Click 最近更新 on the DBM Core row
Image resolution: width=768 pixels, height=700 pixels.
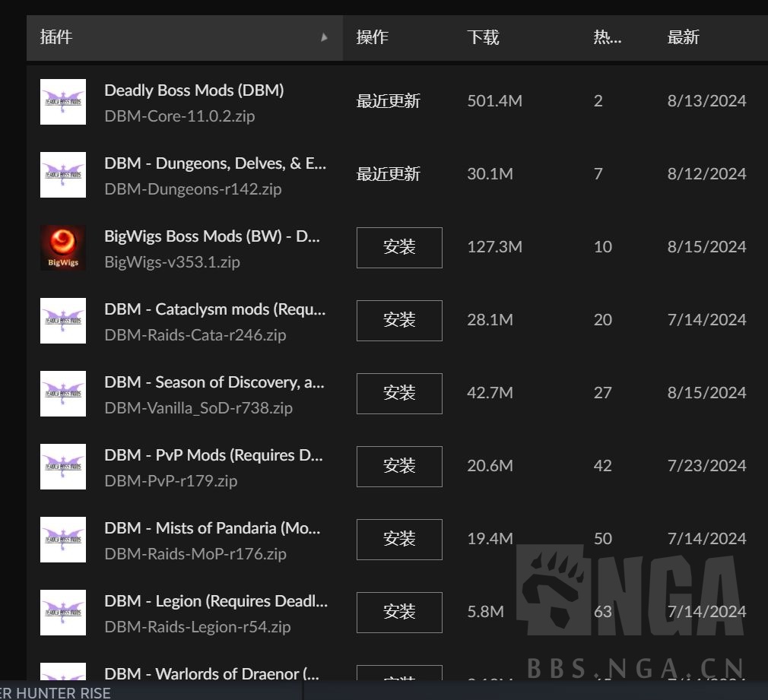[388, 101]
